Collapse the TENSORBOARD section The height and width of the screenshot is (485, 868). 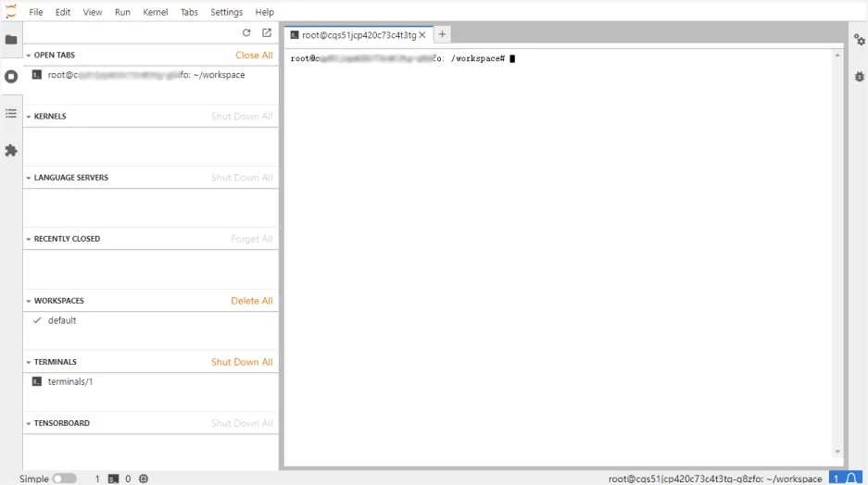28,424
